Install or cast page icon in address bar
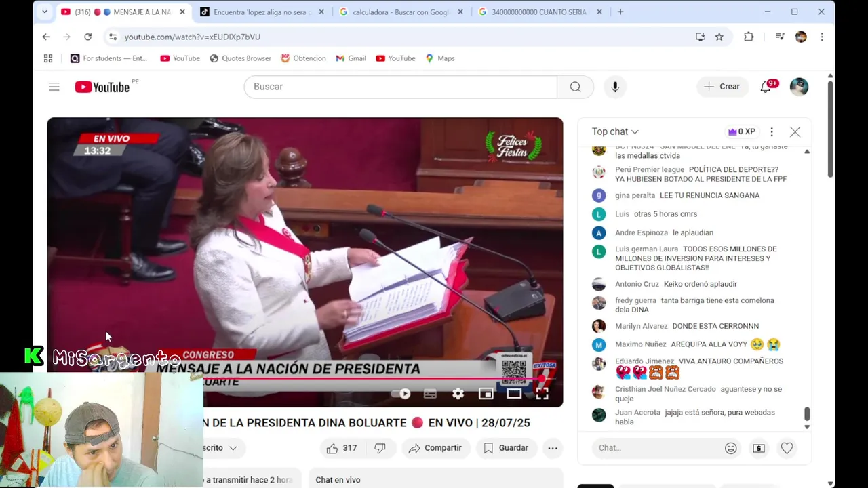Viewport: 868px width, 488px height. point(701,37)
